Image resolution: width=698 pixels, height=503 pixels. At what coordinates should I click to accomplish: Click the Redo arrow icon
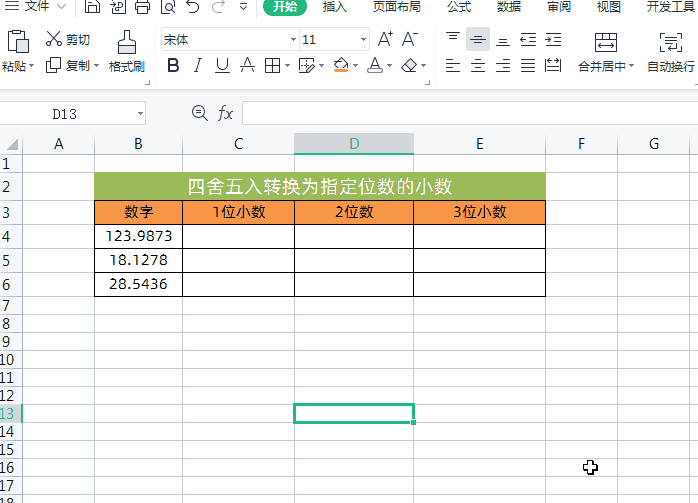pos(218,6)
